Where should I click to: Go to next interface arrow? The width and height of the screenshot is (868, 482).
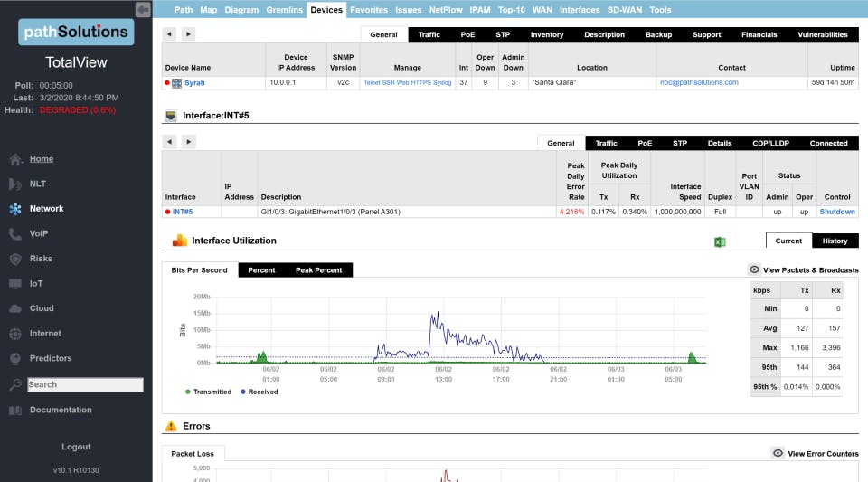point(188,142)
